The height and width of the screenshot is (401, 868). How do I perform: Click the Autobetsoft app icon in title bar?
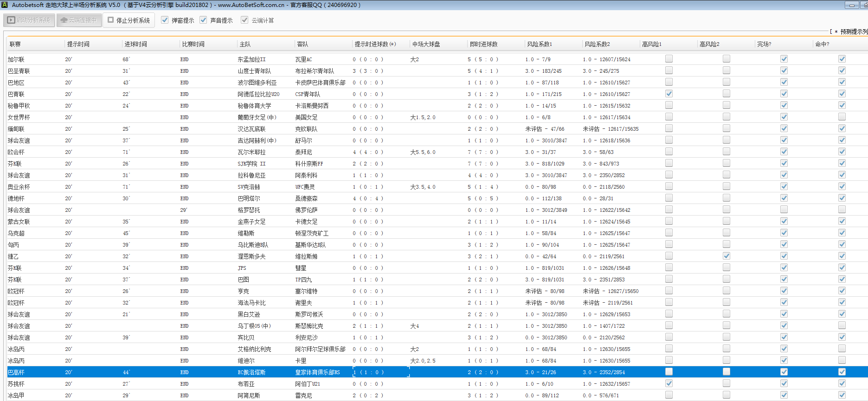point(5,5)
